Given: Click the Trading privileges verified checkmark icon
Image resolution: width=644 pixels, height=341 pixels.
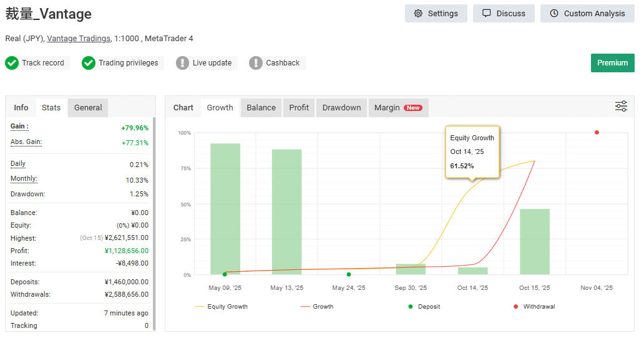Looking at the screenshot, I should (89, 63).
